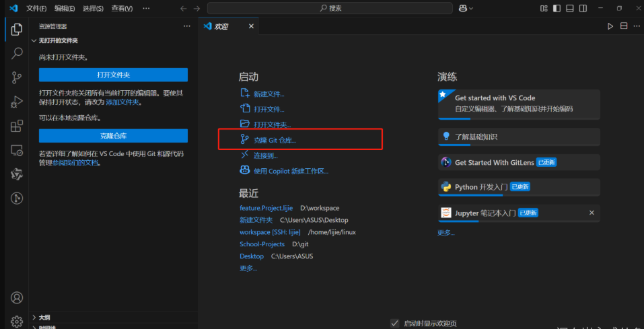The image size is (644, 329).
Task: Click 更多... under 演练 walkthroughs
Action: point(446,233)
